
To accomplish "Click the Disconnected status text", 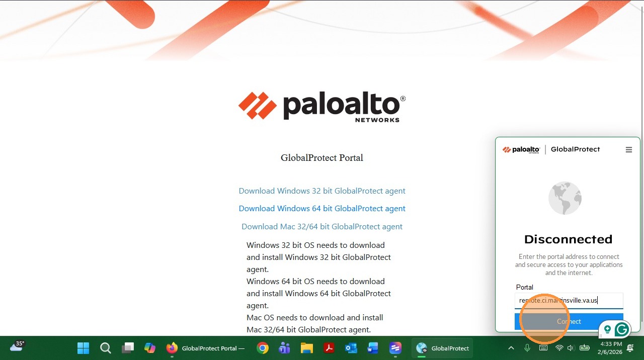I will click(x=569, y=239).
